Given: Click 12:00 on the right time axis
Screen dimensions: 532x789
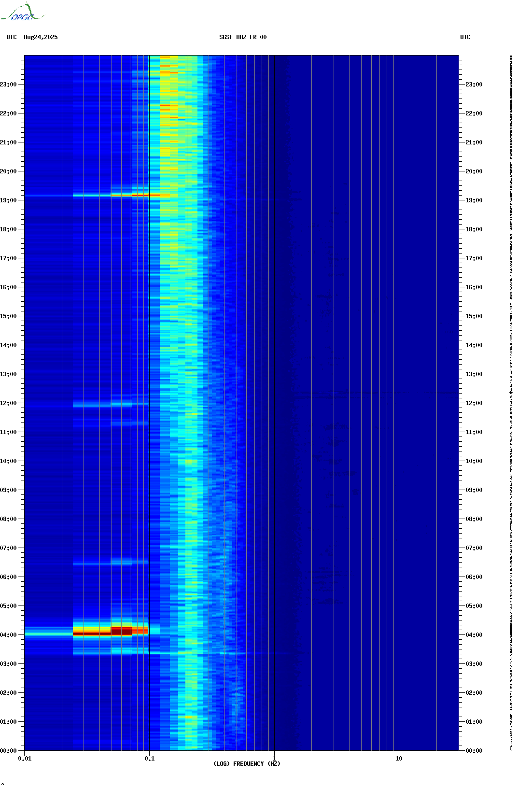Looking at the screenshot, I should click(x=474, y=403).
